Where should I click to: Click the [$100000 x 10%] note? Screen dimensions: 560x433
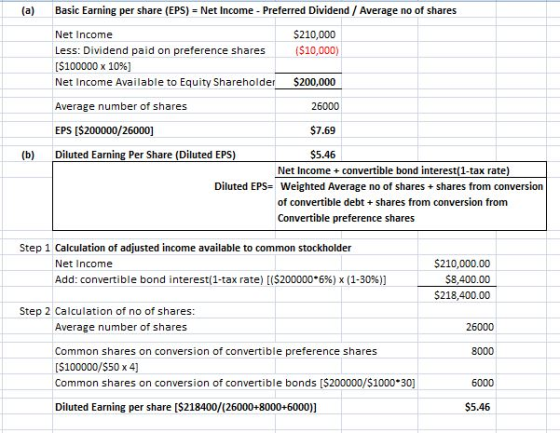click(93, 66)
